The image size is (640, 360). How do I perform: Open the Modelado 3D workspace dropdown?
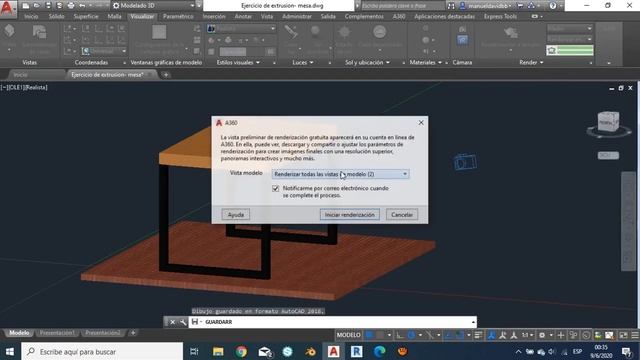pyautogui.click(x=153, y=6)
